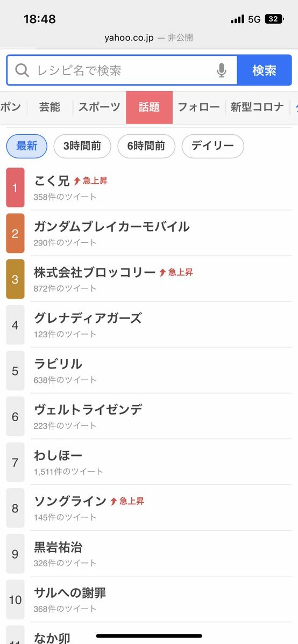Select the デイリー filter pill

click(x=213, y=146)
